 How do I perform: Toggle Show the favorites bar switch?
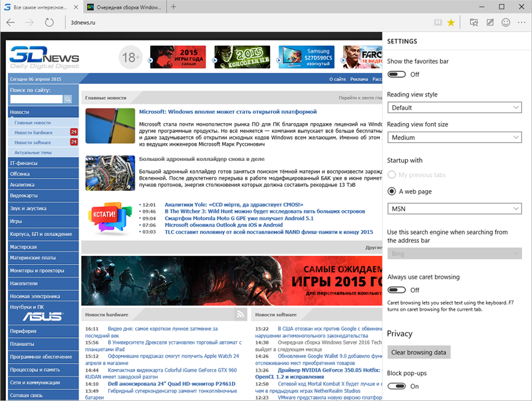point(396,74)
